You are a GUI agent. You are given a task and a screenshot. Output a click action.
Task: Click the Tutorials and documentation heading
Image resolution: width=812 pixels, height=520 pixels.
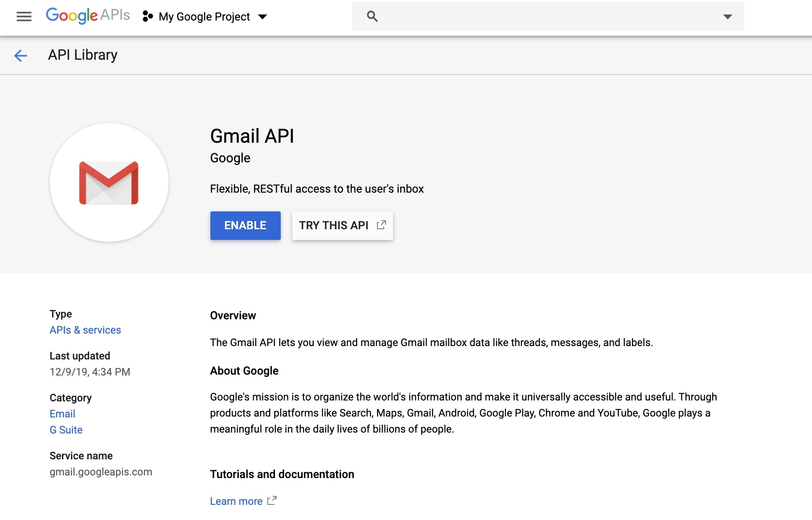[x=282, y=475]
